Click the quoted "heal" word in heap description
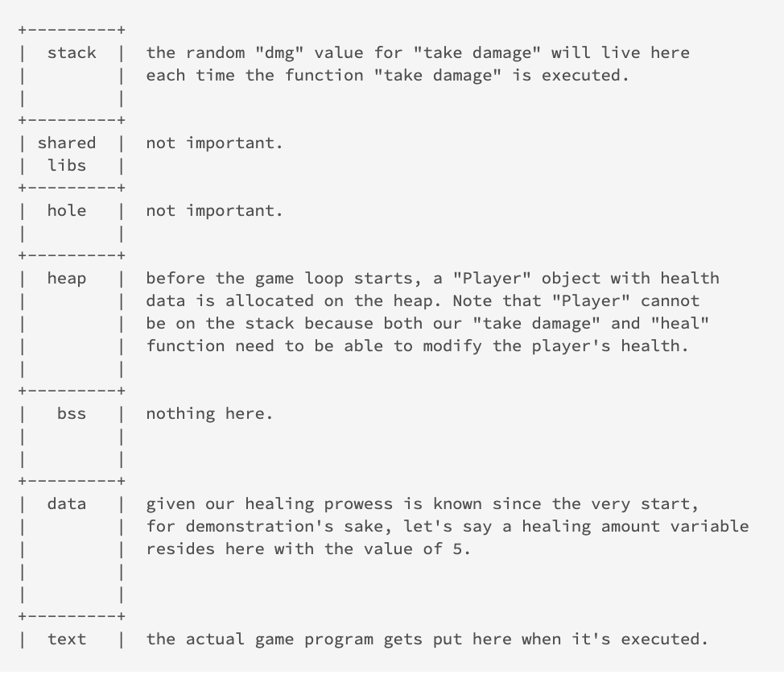This screenshot has height=675, width=784. [680, 324]
